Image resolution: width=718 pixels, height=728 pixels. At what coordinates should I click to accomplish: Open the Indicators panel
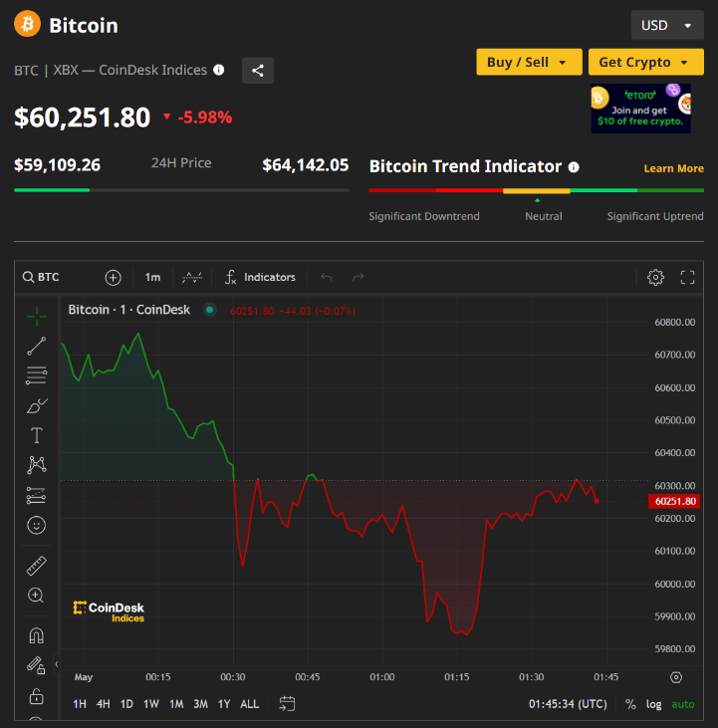pyautogui.click(x=260, y=277)
